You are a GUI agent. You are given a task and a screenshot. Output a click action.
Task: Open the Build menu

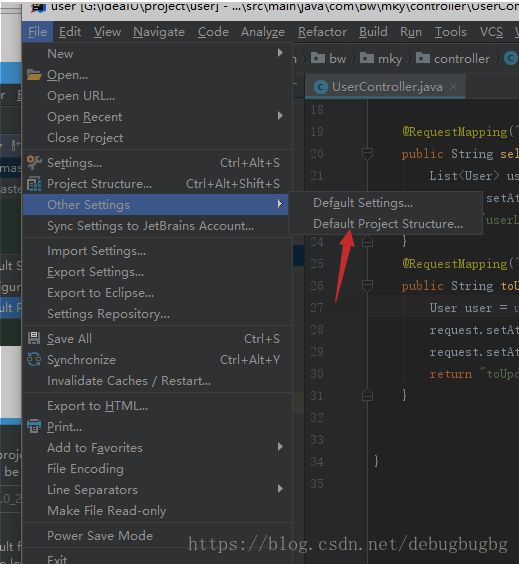click(x=373, y=32)
